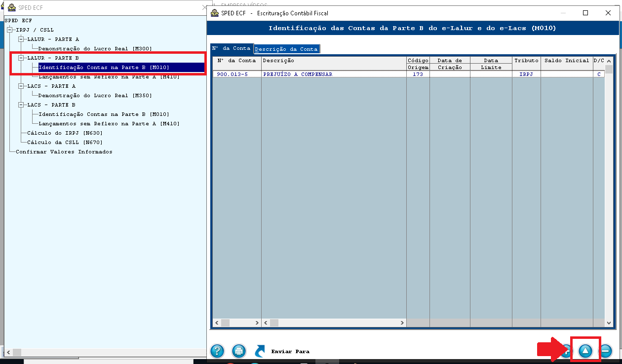Click the C value in D/C column
Image resolution: width=622 pixels, height=364 pixels.
(599, 74)
